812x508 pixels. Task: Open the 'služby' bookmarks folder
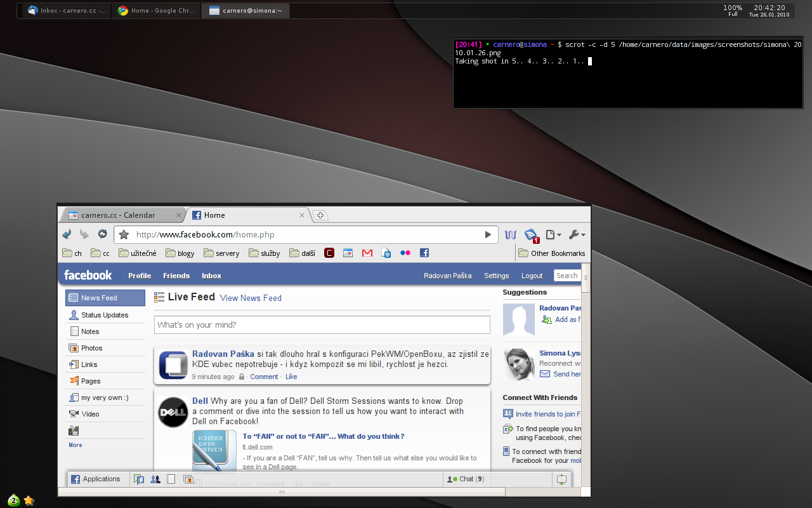pos(265,253)
